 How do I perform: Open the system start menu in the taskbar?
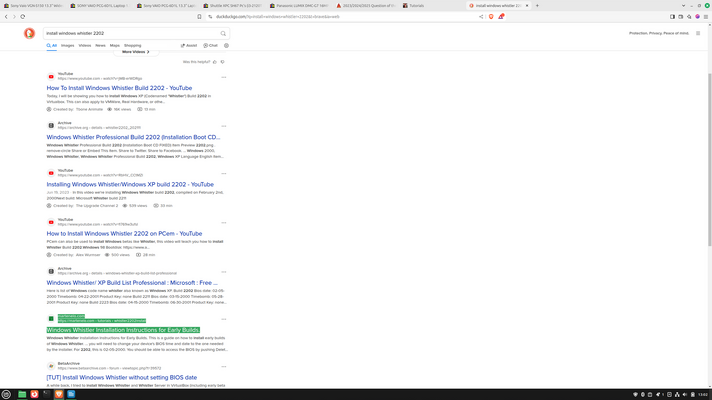tap(6, 395)
